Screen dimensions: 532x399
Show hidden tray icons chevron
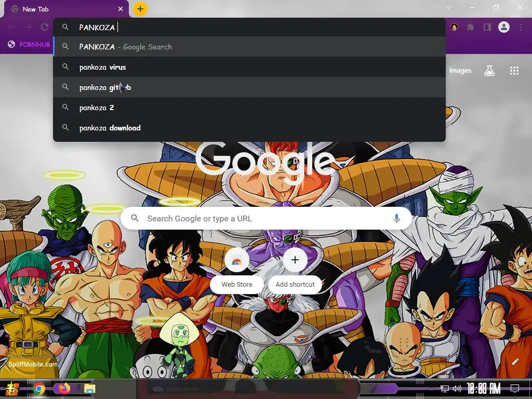point(432,389)
